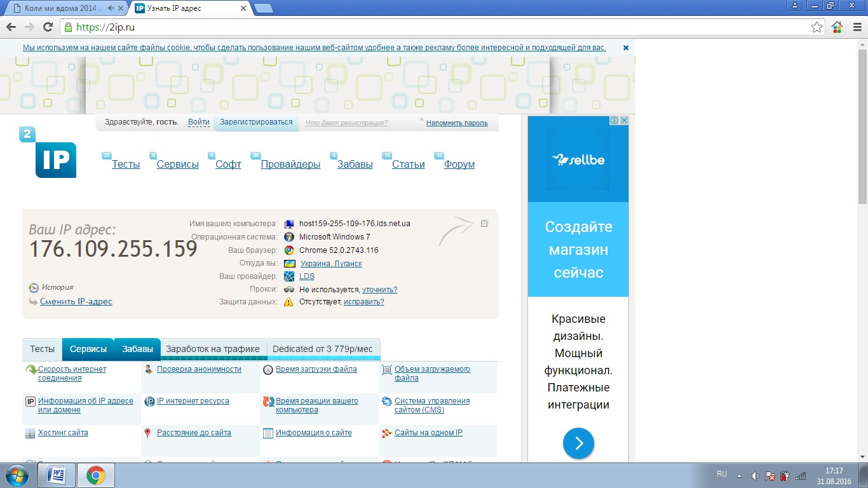Image resolution: width=868 pixels, height=488 pixels.
Task: Click 'Напомнить пароль' link
Action: coord(457,123)
